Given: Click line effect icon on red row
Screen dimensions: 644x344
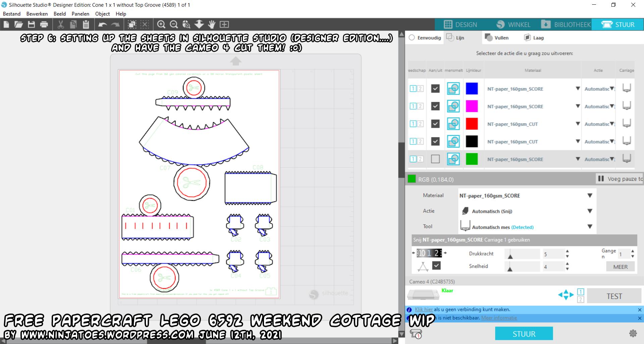Looking at the screenshot, I should pos(453,124).
